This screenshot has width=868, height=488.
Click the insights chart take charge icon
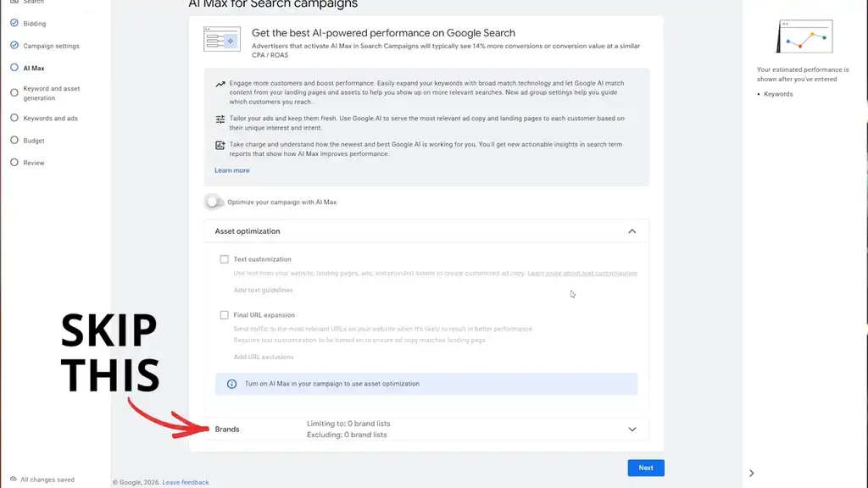[x=220, y=145]
